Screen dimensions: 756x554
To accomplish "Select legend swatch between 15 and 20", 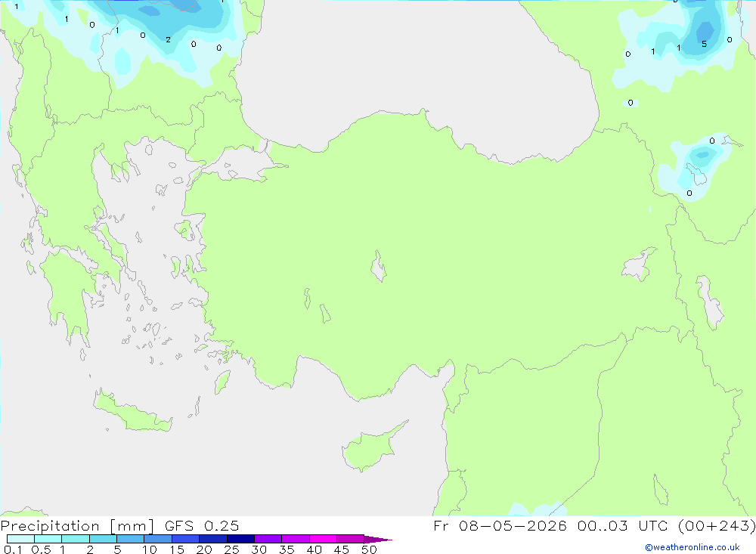I will [186, 539].
